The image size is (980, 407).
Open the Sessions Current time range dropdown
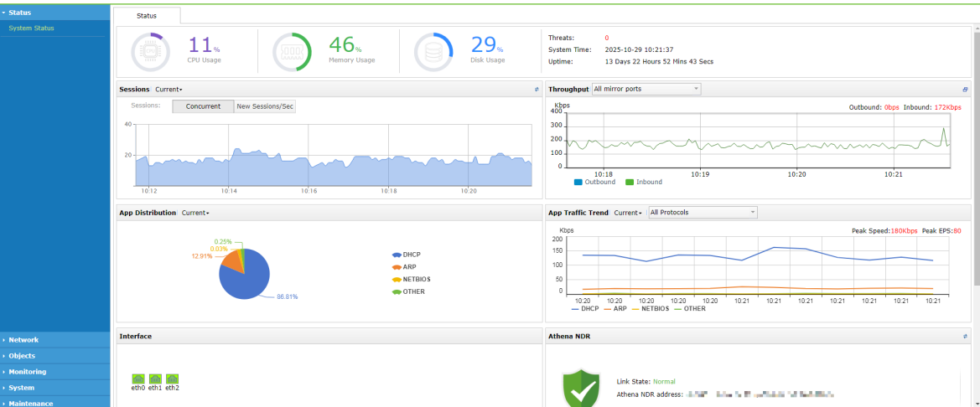[169, 90]
